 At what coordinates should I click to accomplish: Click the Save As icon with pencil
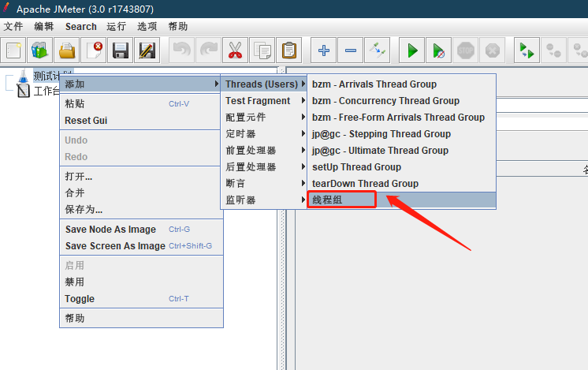(147, 50)
